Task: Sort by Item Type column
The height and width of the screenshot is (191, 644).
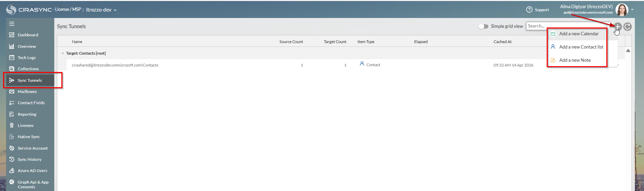Action: tap(366, 42)
